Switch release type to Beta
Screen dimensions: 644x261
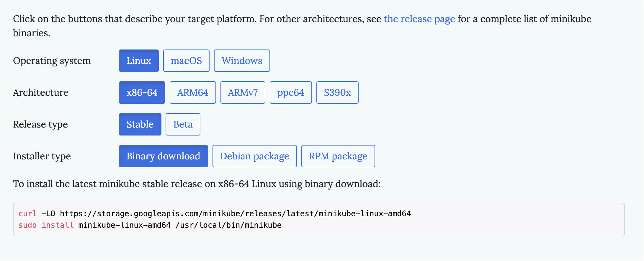183,124
